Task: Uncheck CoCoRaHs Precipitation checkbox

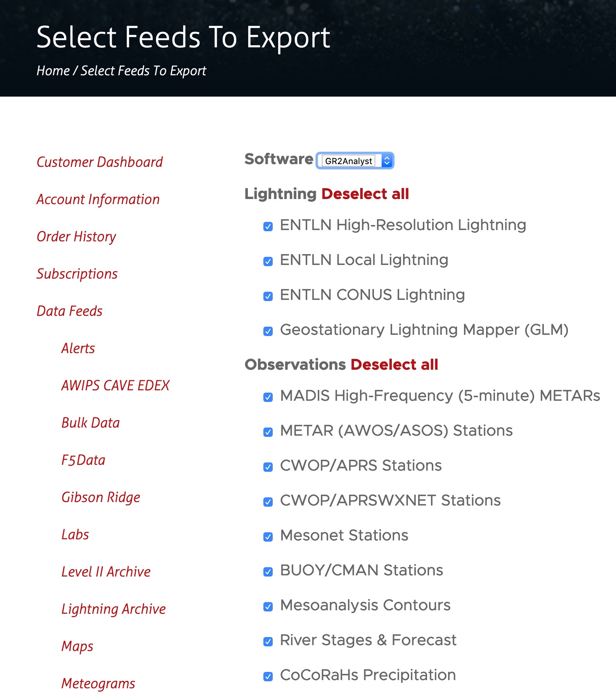Action: [268, 677]
